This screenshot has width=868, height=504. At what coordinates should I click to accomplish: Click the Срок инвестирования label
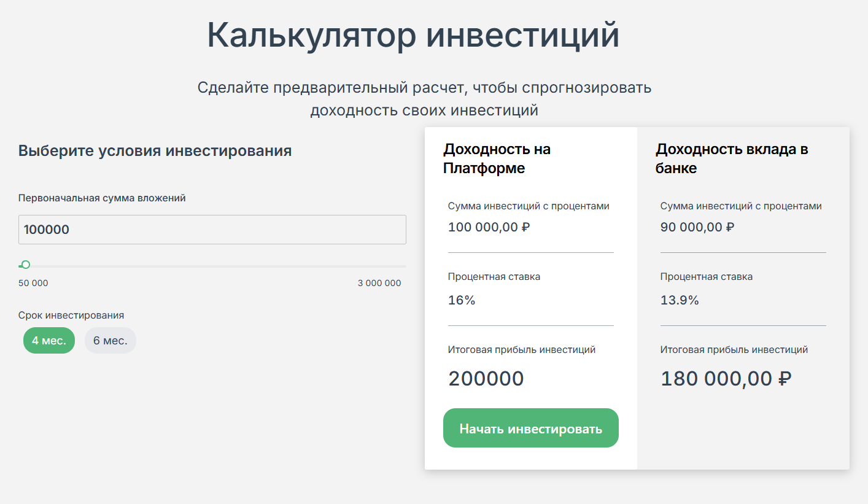[71, 315]
